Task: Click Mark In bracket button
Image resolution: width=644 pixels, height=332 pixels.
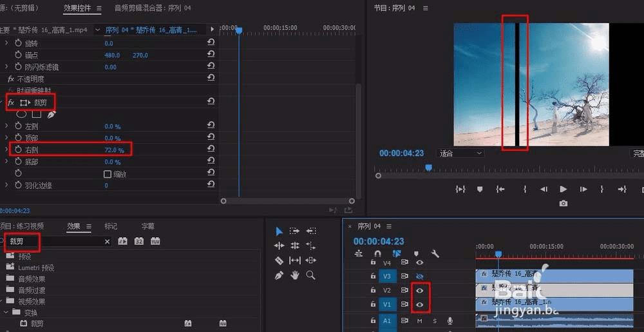Action: click(x=524, y=189)
